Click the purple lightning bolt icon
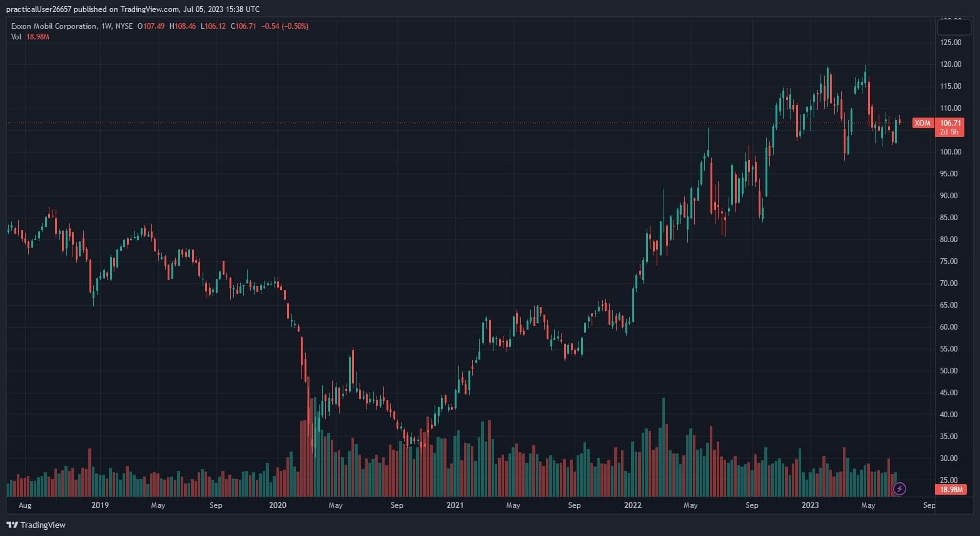Viewport: 980px width, 536px height. click(899, 488)
